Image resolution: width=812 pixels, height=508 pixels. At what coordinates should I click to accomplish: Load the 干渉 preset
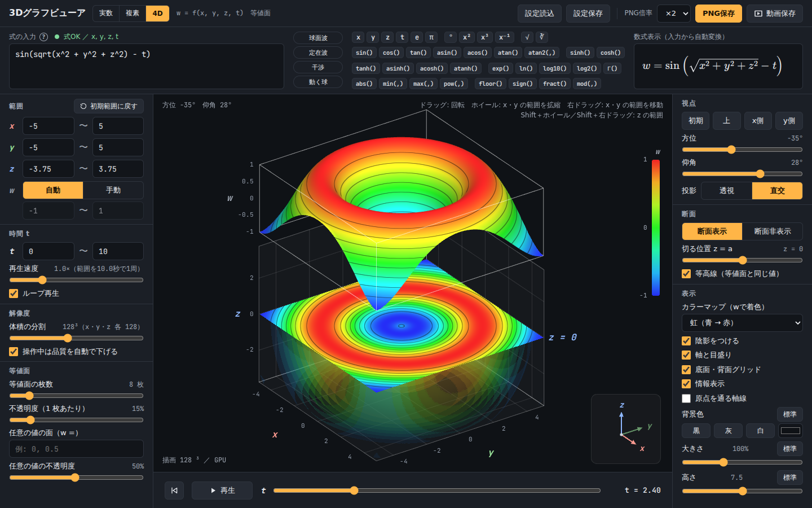tap(318, 67)
